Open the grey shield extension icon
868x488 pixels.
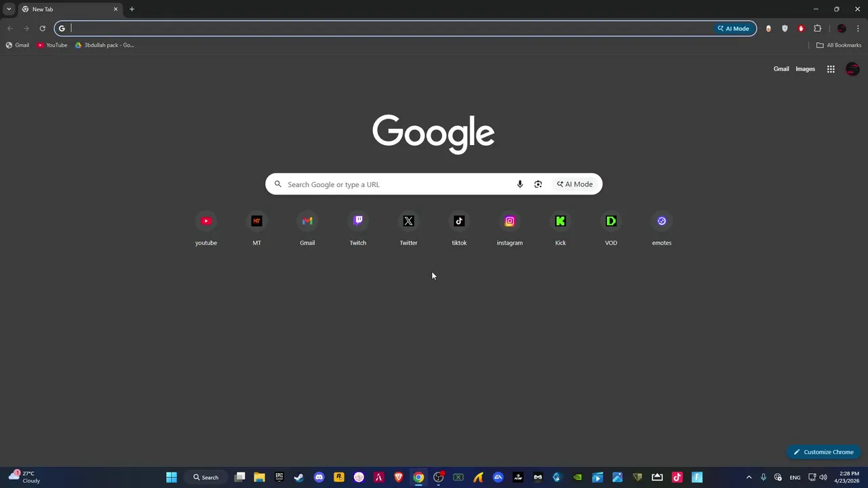(785, 28)
